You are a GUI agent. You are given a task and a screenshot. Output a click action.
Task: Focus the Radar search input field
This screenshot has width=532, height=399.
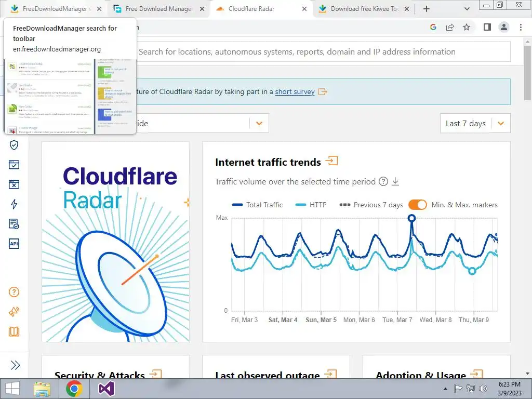322,51
